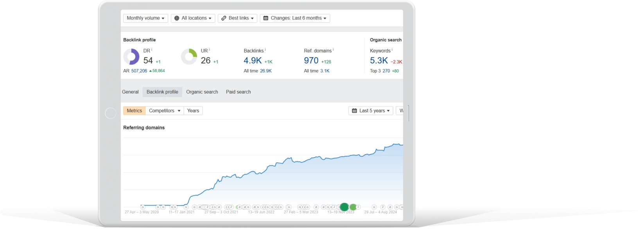Click the Backlink profile section heading
644x229 pixels.
140,40
